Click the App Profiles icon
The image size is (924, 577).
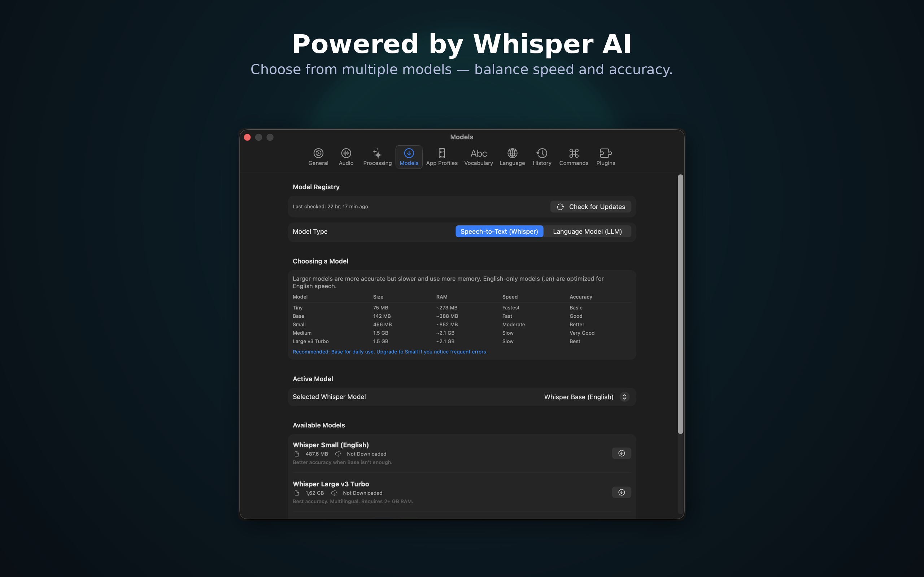pyautogui.click(x=442, y=157)
